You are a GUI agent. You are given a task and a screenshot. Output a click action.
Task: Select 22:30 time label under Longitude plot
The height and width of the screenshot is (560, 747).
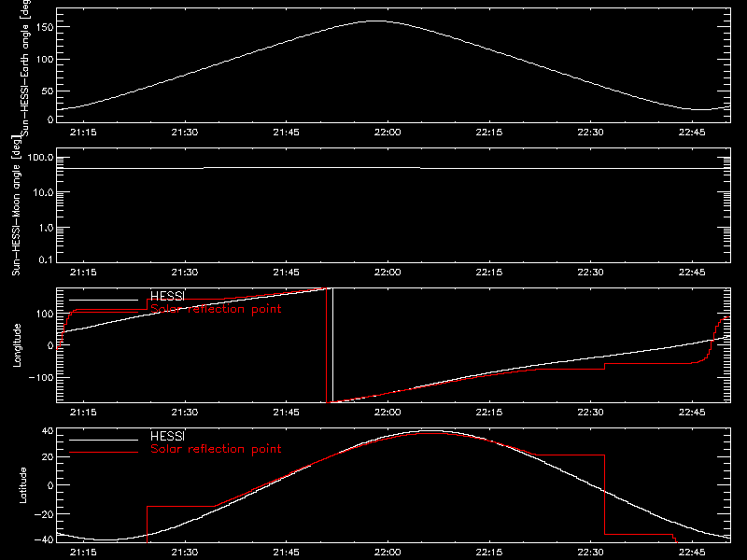point(590,413)
